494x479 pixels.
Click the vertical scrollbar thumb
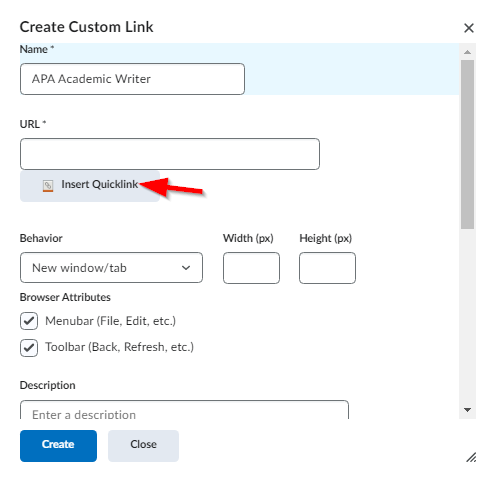pyautogui.click(x=467, y=144)
